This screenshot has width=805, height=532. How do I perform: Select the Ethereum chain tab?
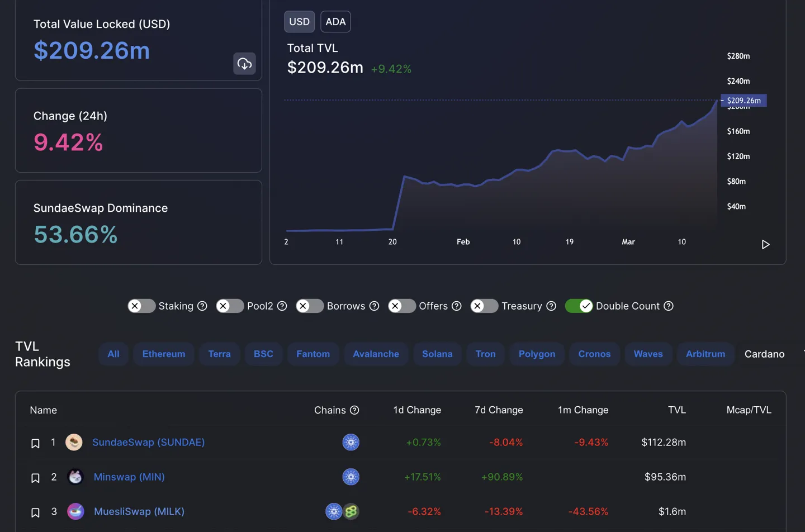[x=164, y=354]
